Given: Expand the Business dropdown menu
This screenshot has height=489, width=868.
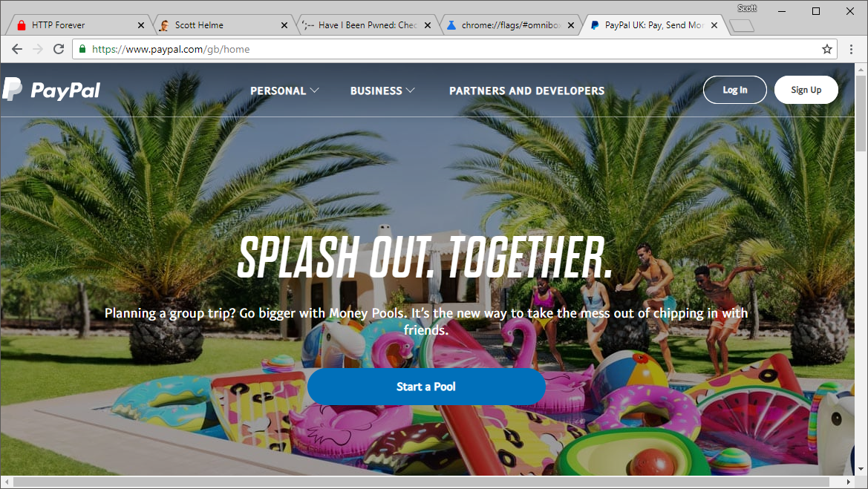Looking at the screenshot, I should pyautogui.click(x=382, y=91).
